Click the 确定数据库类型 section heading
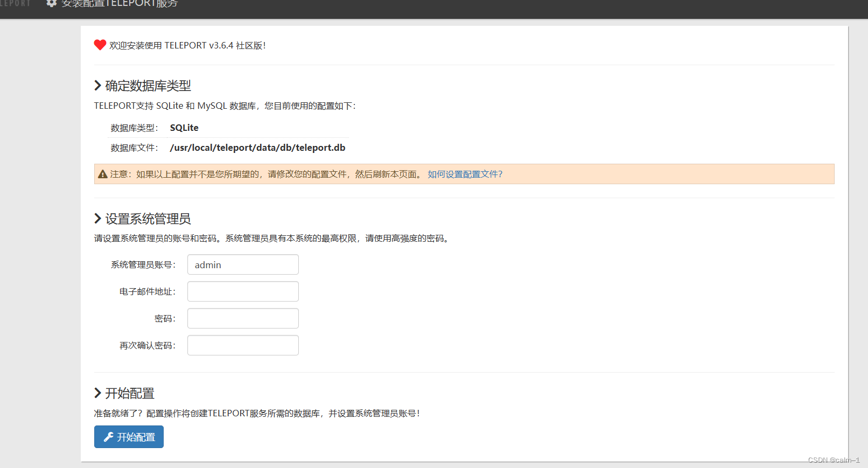The height and width of the screenshot is (468, 868). pos(148,86)
